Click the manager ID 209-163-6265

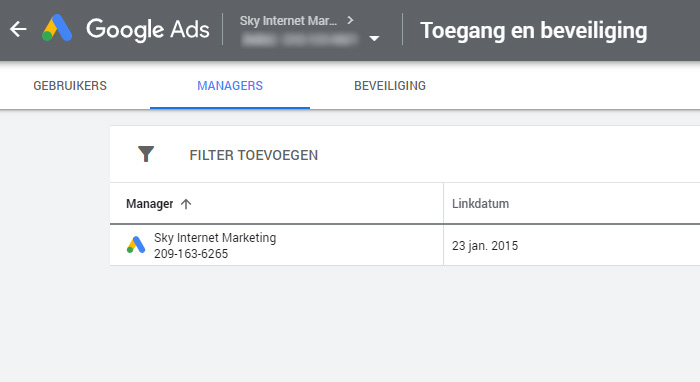[x=191, y=253]
